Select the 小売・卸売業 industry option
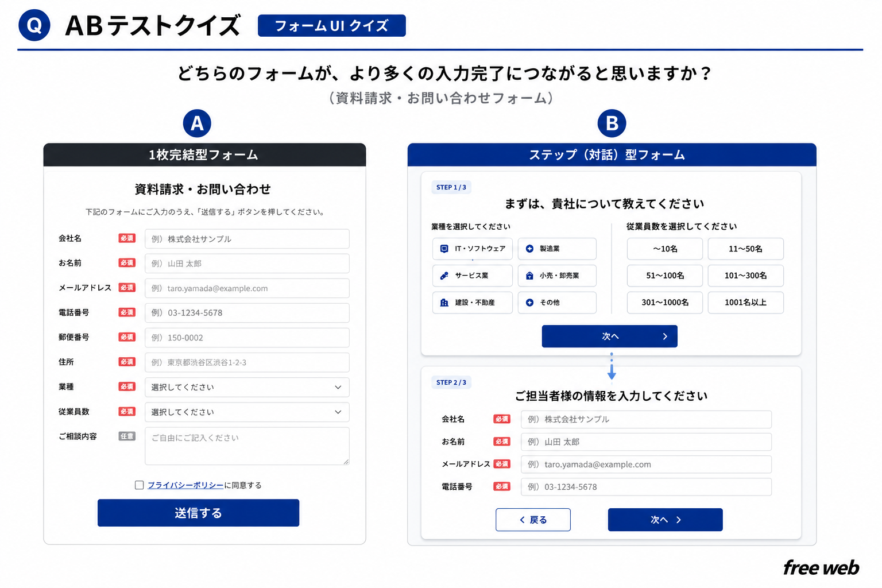 [x=557, y=276]
